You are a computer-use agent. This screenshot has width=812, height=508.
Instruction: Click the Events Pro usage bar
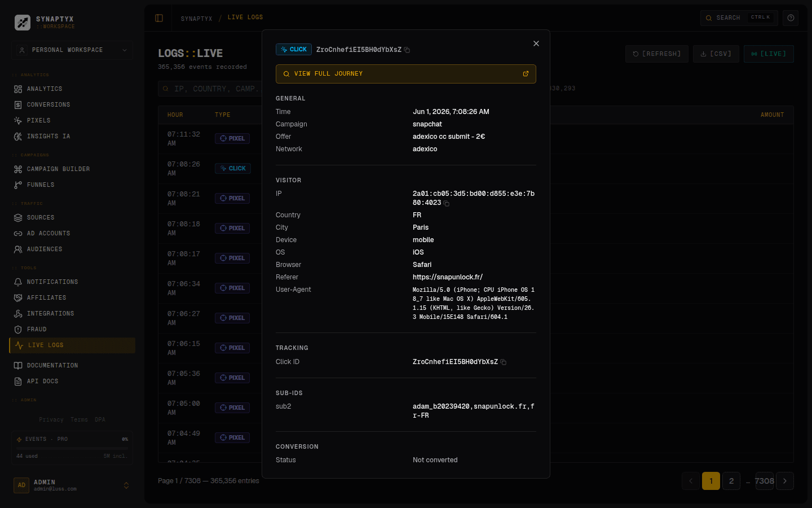(x=72, y=448)
